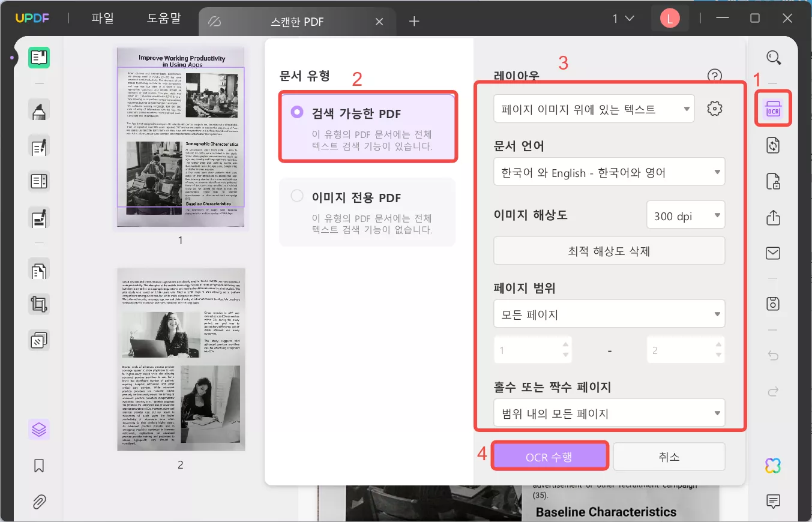Expand the 페이지 범위 dropdown
This screenshot has height=522, width=812.
(609, 313)
